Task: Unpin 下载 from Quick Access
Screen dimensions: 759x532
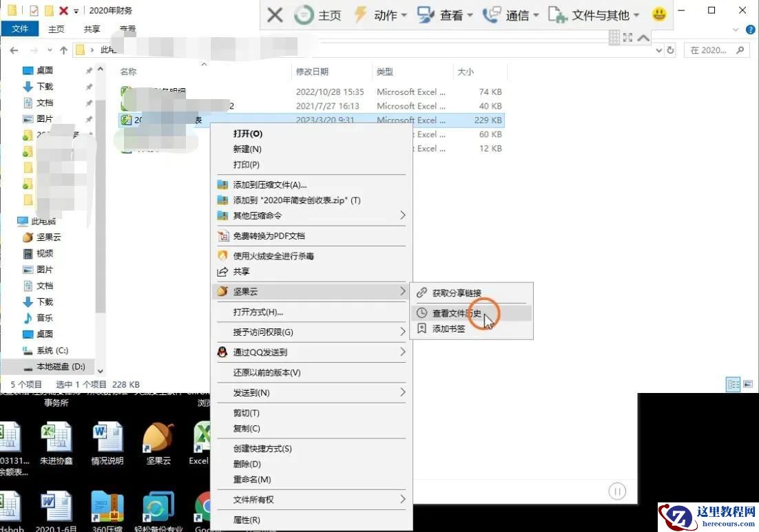Action: (87, 86)
